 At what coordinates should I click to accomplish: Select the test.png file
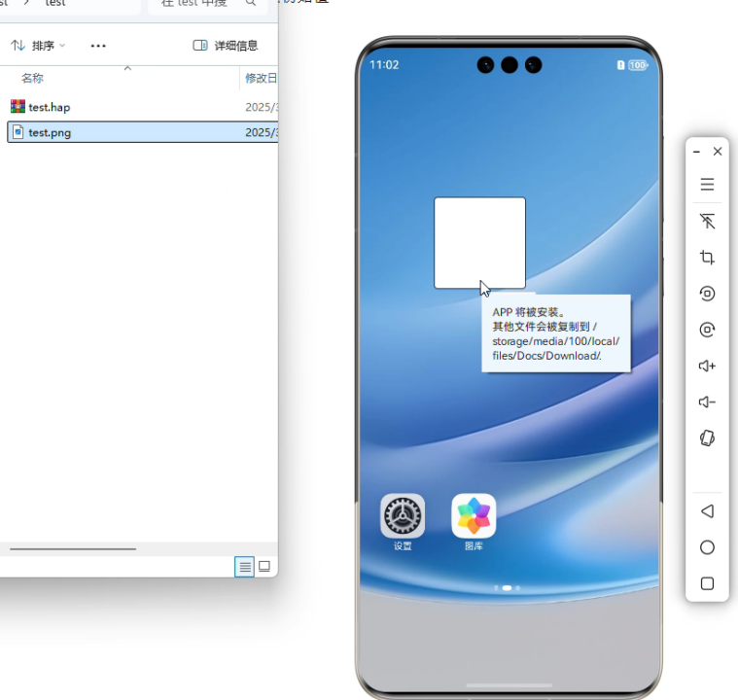coord(49,132)
